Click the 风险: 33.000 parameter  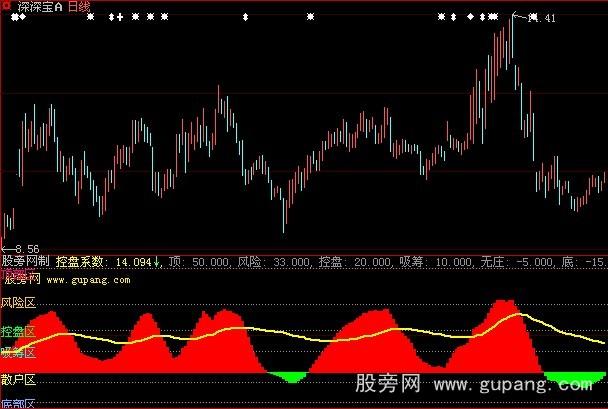pyautogui.click(x=274, y=262)
